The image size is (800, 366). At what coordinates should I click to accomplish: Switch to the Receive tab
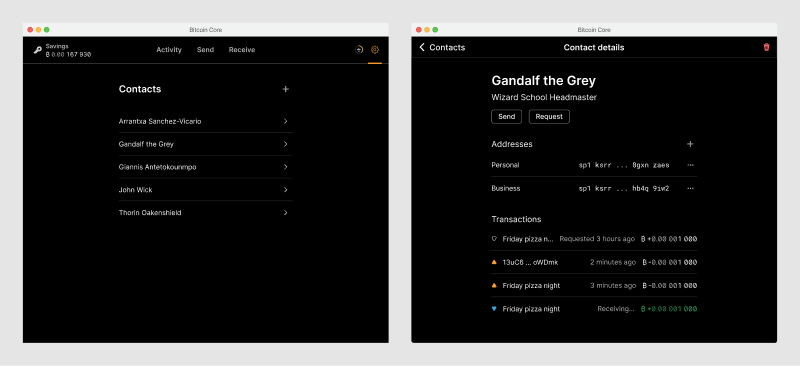click(x=242, y=50)
